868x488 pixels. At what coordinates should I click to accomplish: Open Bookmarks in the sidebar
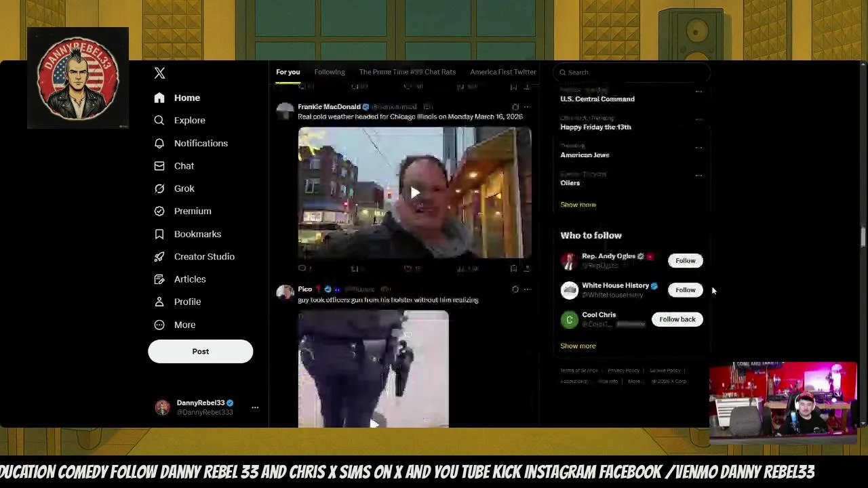(188, 234)
